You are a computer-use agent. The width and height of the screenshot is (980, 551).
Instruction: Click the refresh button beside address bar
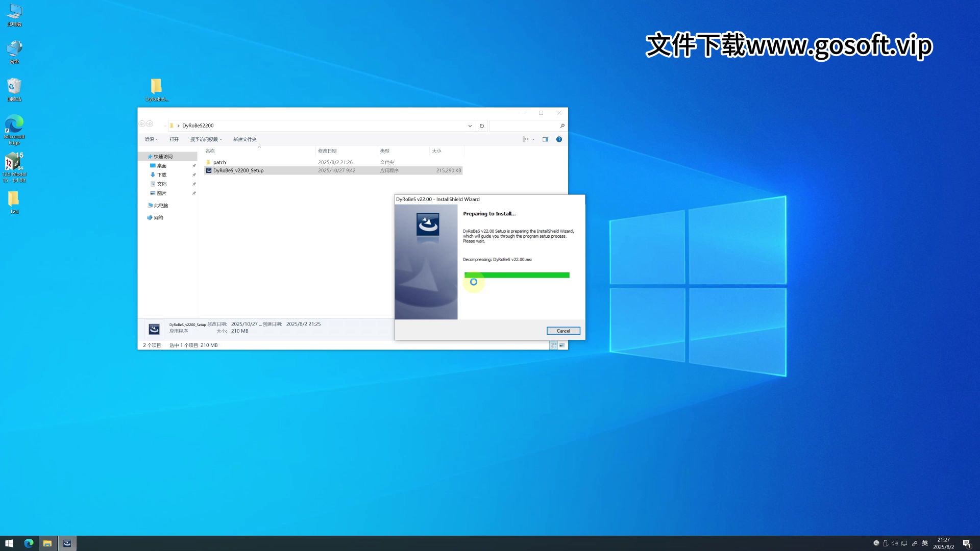click(x=481, y=126)
